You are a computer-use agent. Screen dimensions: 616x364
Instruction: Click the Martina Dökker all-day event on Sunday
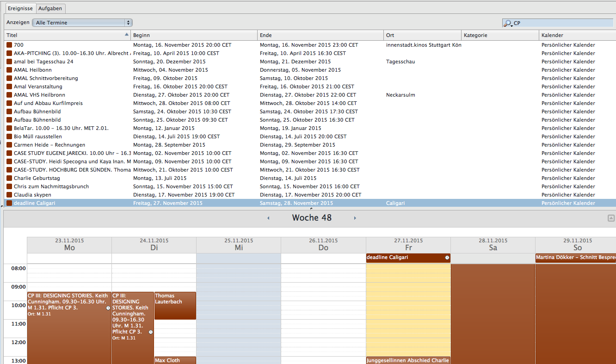click(x=575, y=258)
